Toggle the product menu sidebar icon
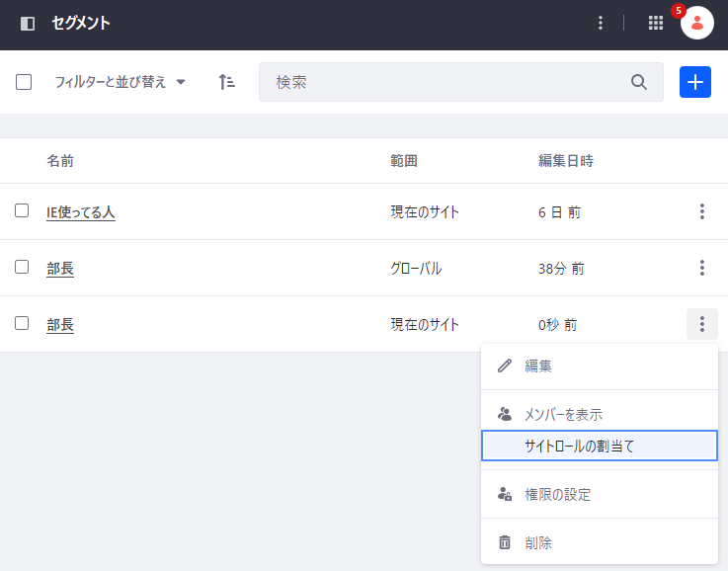728x571 pixels. (28, 23)
